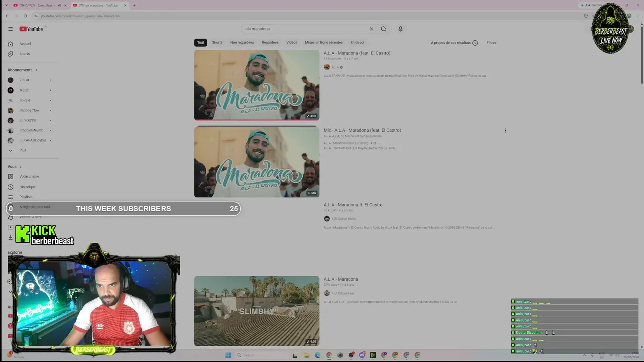Go to the YouTube logo homepage
Viewport: 644px width, 362px height.
[x=31, y=29]
